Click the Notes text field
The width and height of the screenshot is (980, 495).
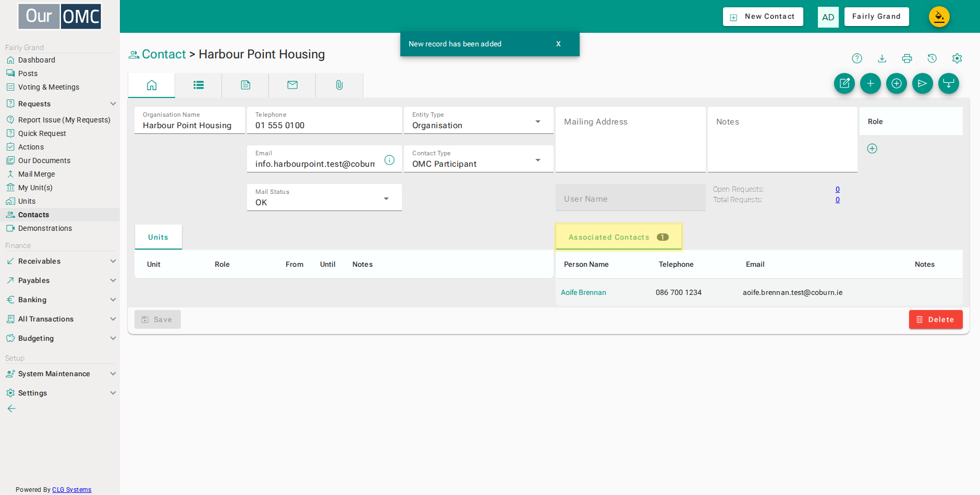pyautogui.click(x=782, y=140)
